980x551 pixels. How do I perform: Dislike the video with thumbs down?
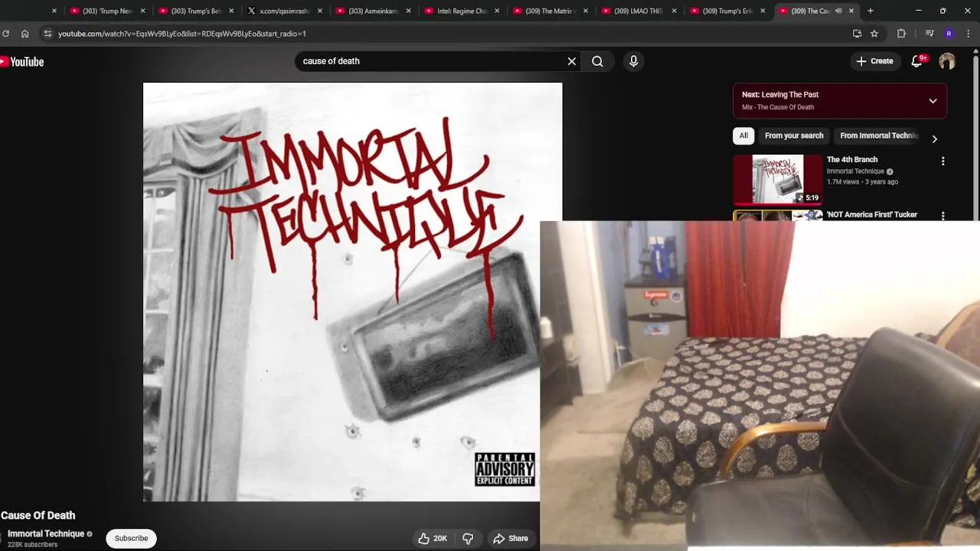click(468, 539)
